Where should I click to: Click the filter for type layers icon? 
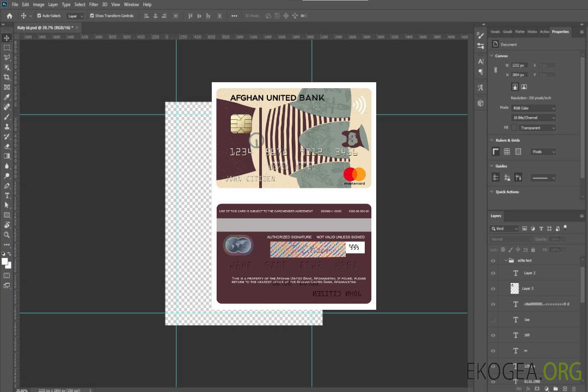(541, 229)
